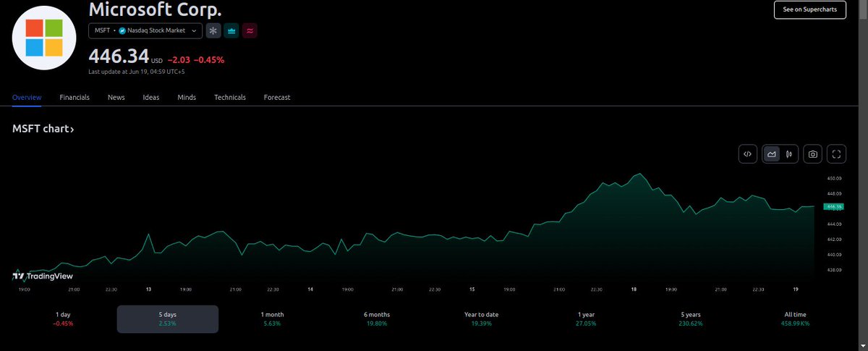Screen dimensions: 868x351
Task: Click See on Supercharts button
Action: pos(809,9)
